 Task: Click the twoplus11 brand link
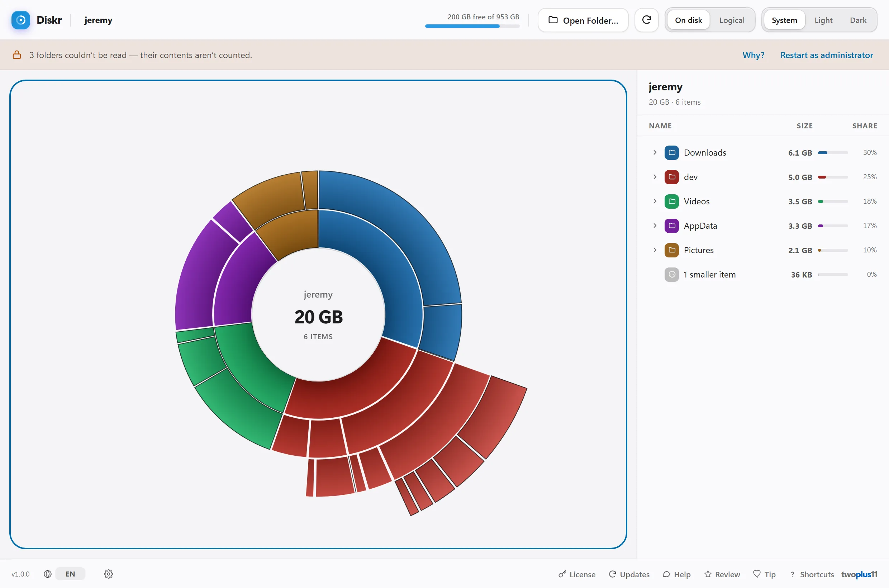click(859, 574)
